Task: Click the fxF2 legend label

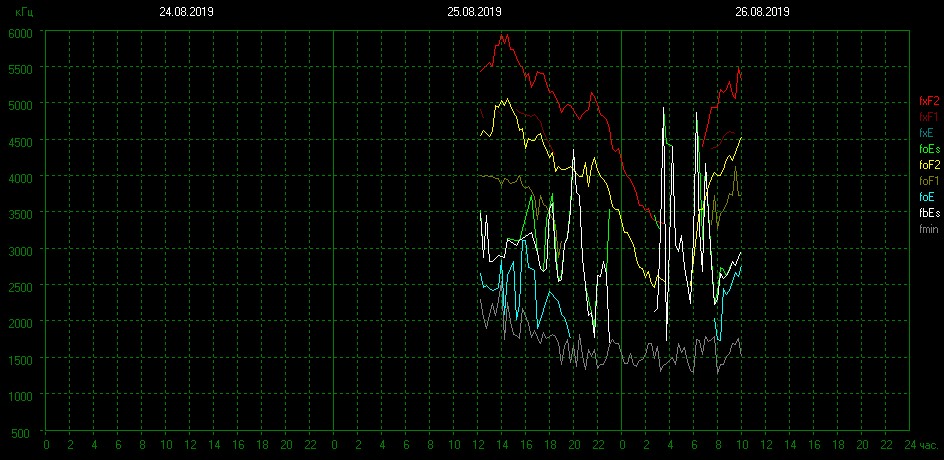Action: [x=928, y=101]
